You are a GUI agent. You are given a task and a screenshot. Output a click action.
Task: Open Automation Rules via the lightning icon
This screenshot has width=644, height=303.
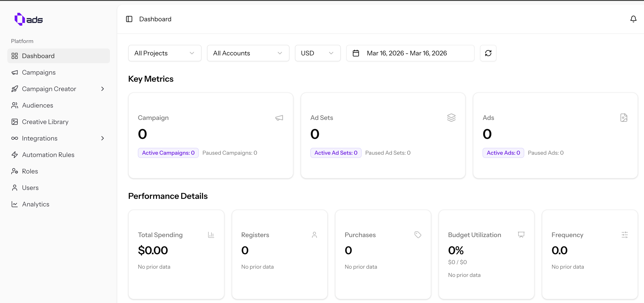pos(14,155)
